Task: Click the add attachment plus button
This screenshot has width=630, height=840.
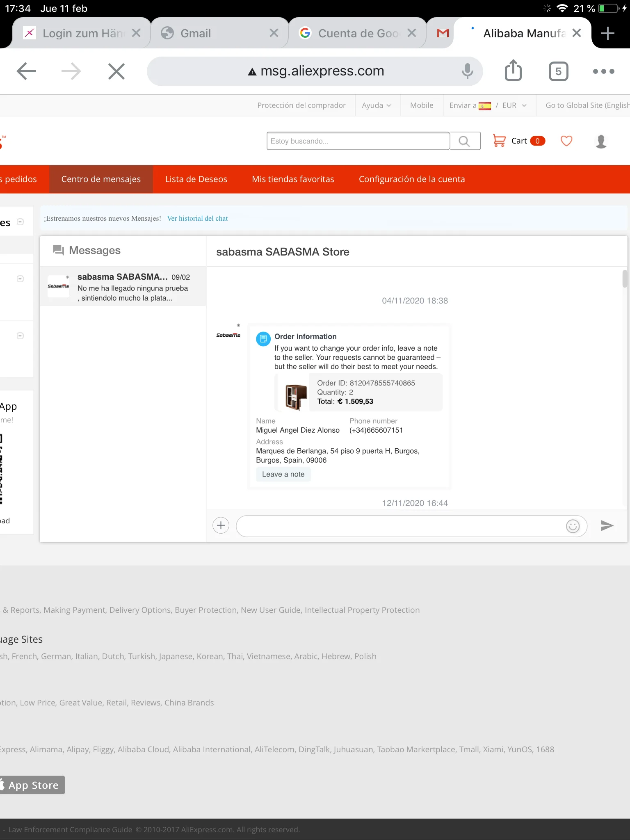Action: click(221, 525)
